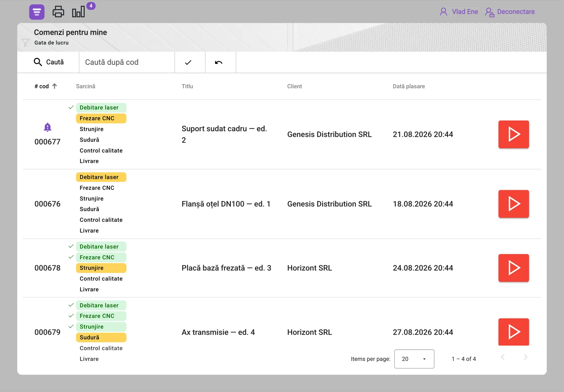Screen dimensions: 564x392
Task: Click the highlighted Strunjire task of order 000678
Action: [x=101, y=268]
